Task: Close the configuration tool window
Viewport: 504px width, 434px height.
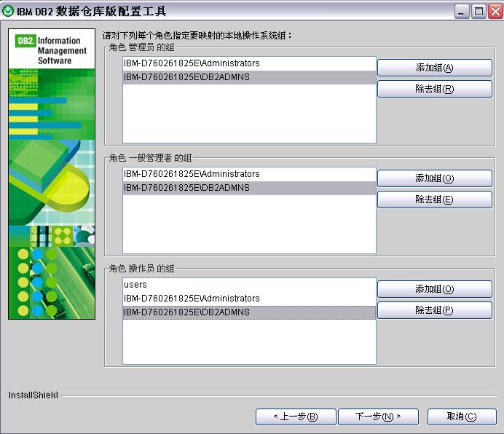Action: click(495, 12)
